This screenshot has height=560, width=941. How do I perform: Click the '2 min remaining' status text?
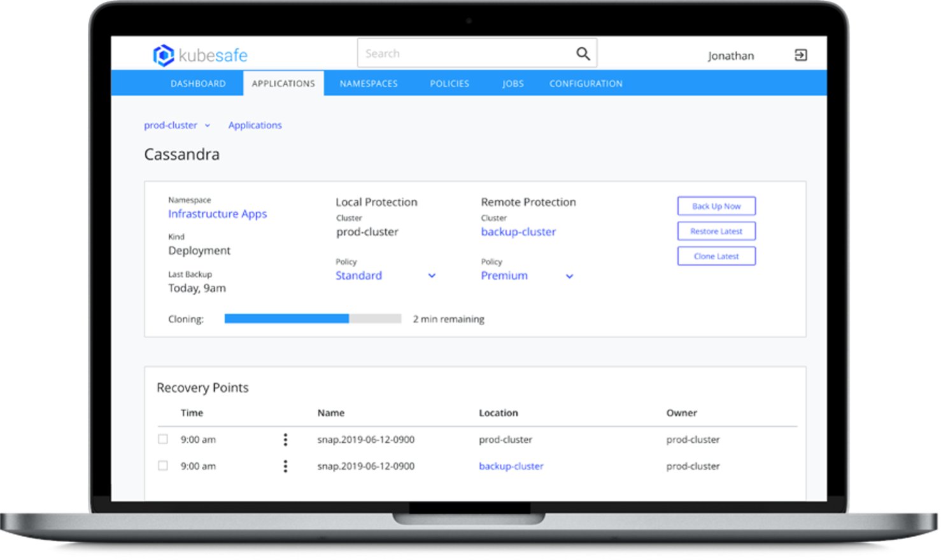pos(449,319)
